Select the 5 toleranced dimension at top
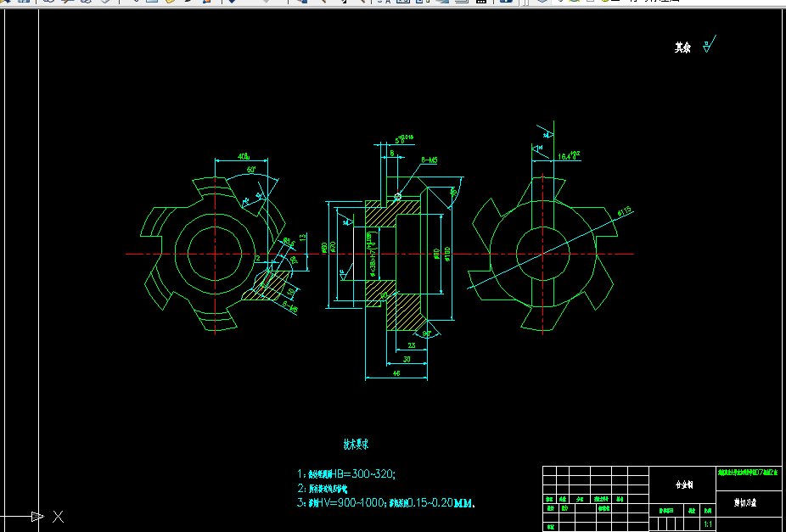786x532 pixels. pos(405,139)
